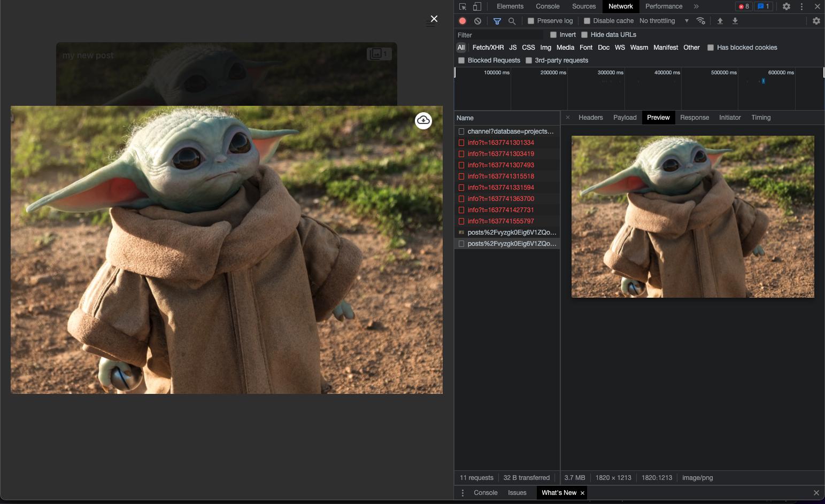Enable Preserve log checkbox

[531, 21]
